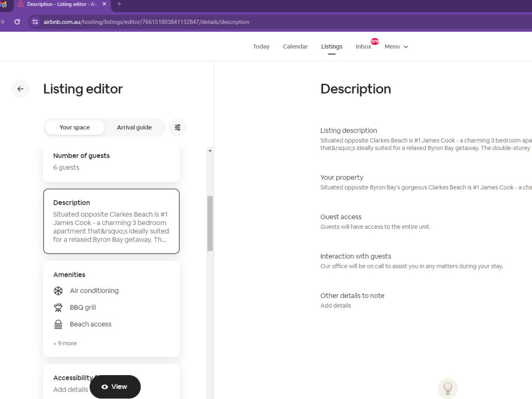Open the listing filter settings icon
The width and height of the screenshot is (532, 399).
click(178, 128)
